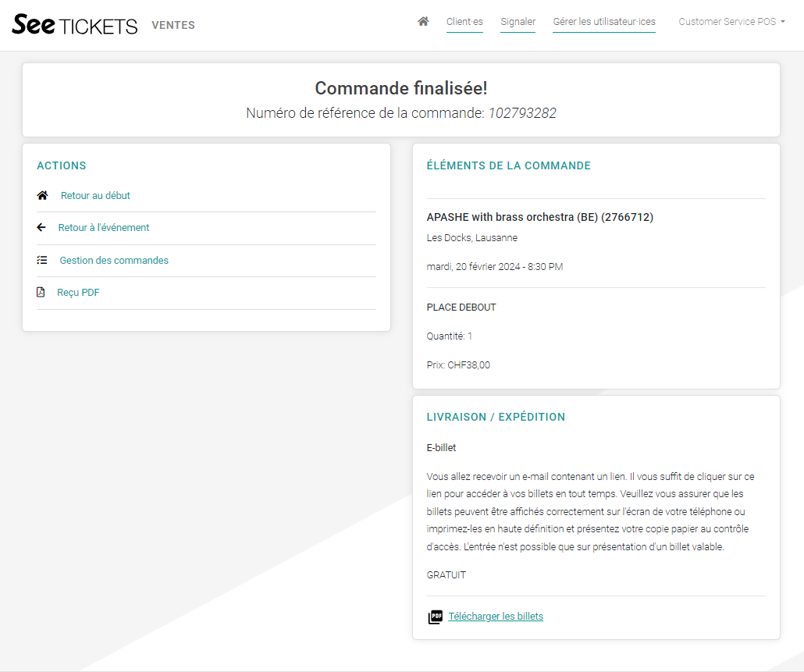Screen dimensions: 804x672
Task: Expand the Customer Service POS dropdown
Action: (x=731, y=22)
